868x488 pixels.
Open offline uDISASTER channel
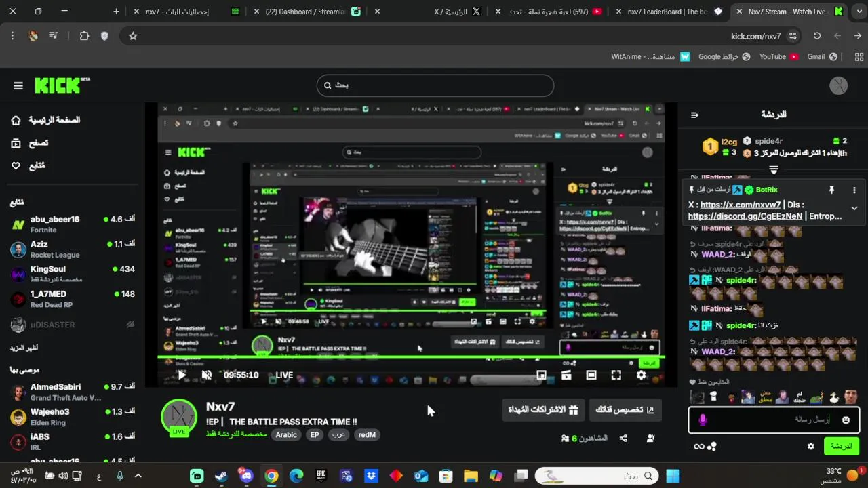click(x=72, y=325)
